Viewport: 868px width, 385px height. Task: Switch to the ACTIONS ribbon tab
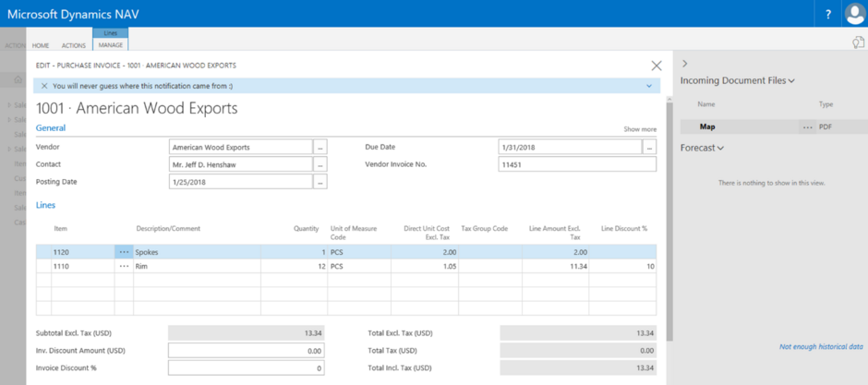[74, 45]
